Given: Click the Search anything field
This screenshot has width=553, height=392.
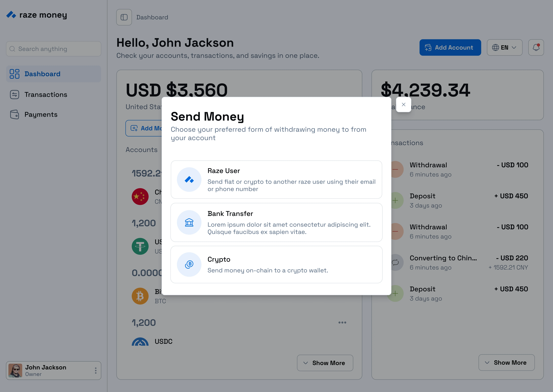Looking at the screenshot, I should [x=54, y=49].
